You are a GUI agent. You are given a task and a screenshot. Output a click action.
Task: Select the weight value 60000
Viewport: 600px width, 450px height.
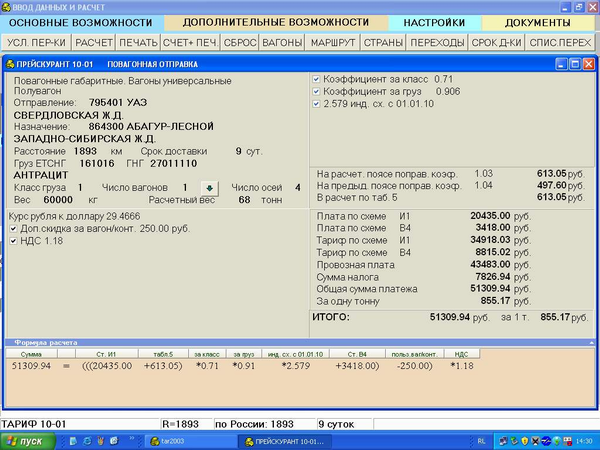(58, 200)
